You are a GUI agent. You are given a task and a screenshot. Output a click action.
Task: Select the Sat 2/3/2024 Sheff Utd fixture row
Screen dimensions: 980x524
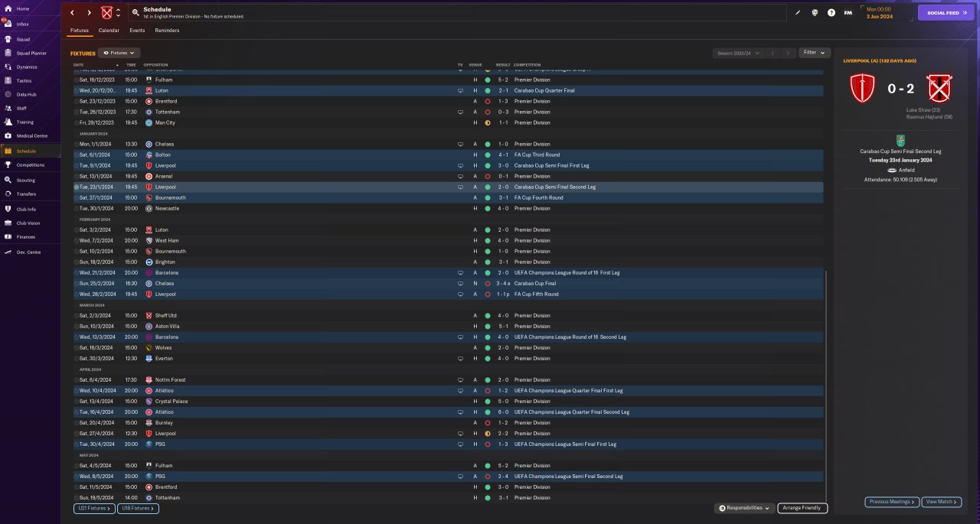coord(448,315)
